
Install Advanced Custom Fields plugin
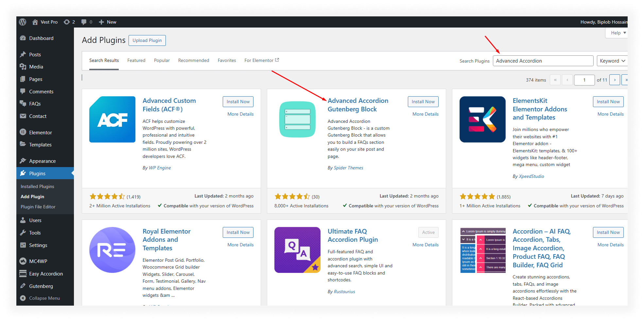click(x=238, y=102)
